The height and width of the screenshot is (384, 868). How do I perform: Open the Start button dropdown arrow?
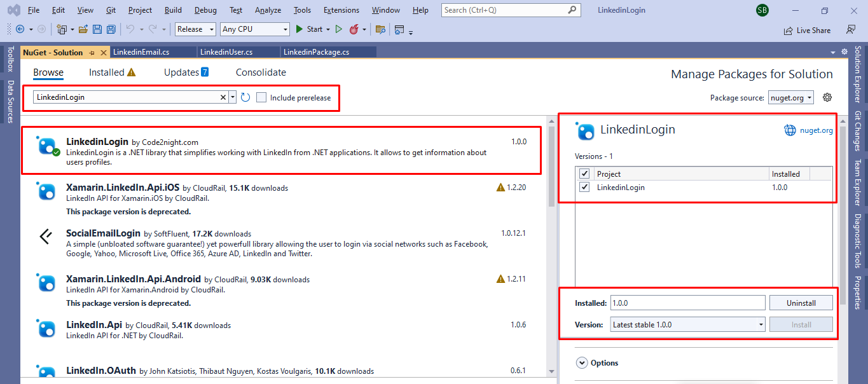[x=328, y=29]
